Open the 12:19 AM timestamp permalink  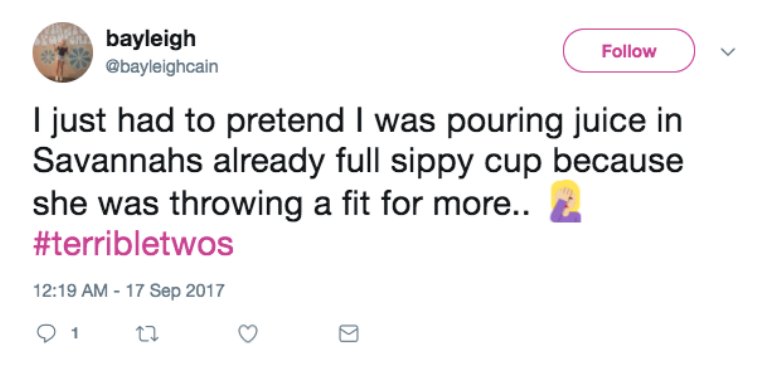pos(71,291)
